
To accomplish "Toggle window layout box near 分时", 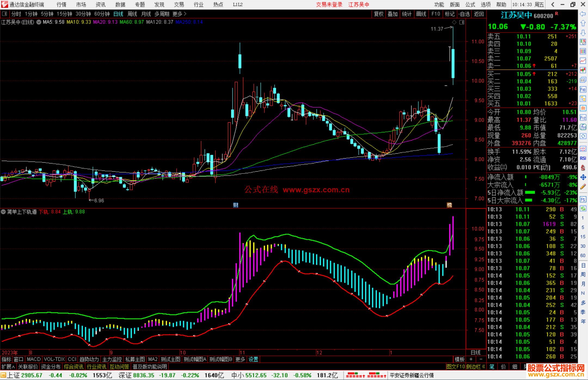I will 5,14.
